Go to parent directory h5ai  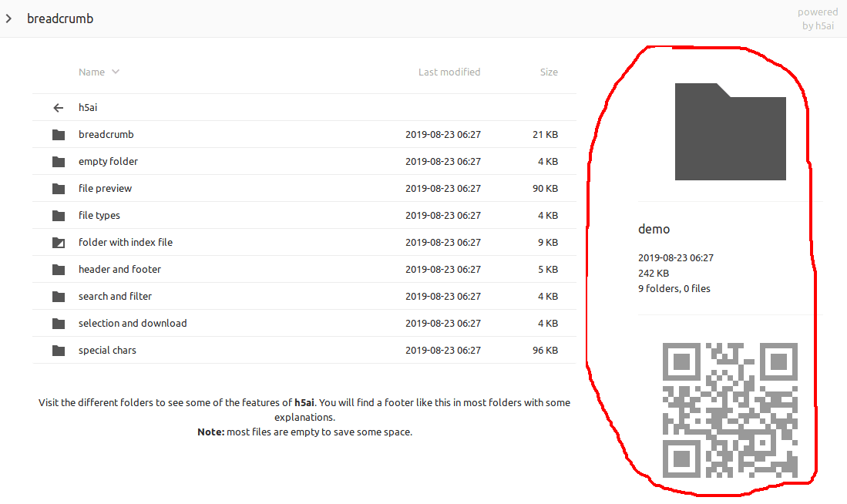pos(88,108)
